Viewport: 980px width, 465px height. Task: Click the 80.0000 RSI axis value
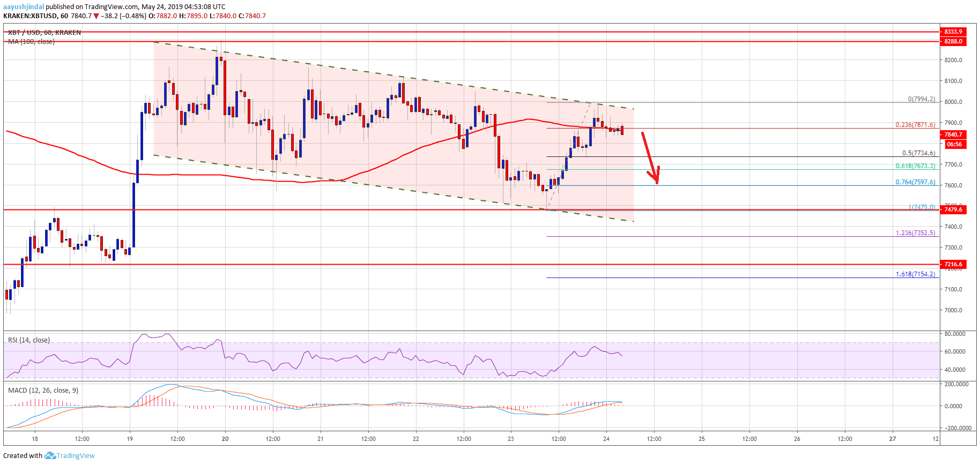coord(955,334)
